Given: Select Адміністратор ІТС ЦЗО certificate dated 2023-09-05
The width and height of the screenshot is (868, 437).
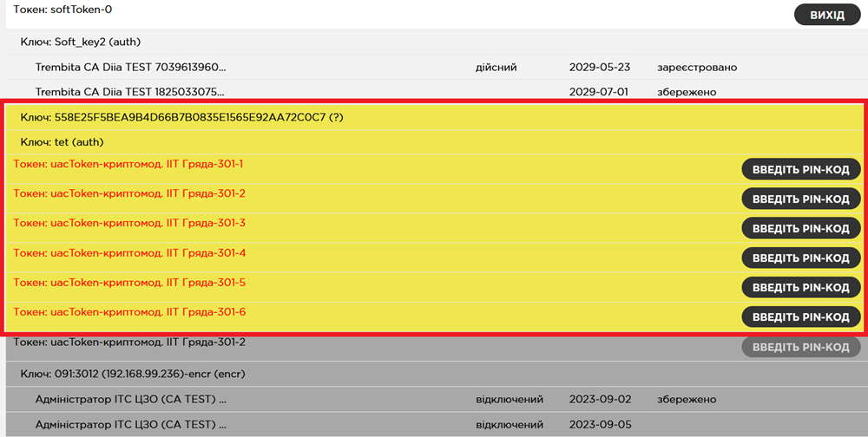Looking at the screenshot, I should click(130, 426).
